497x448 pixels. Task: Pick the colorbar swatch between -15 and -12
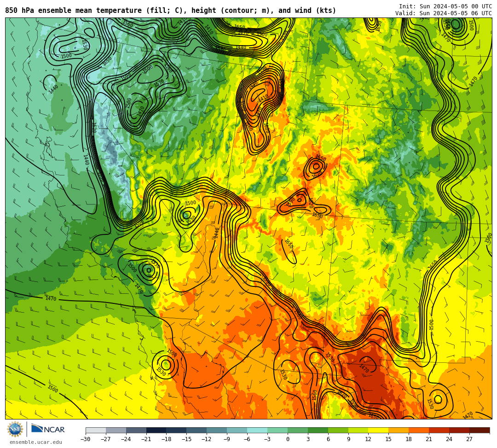(x=197, y=430)
